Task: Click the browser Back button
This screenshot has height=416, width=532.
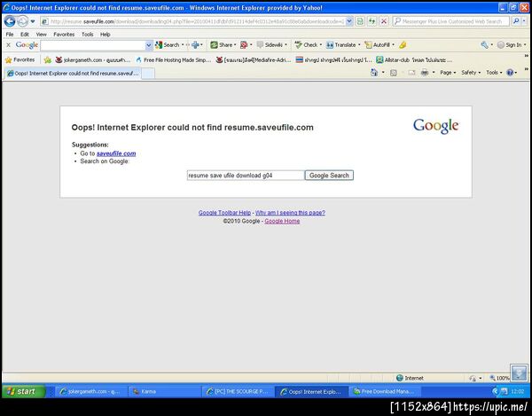Action: (10, 21)
